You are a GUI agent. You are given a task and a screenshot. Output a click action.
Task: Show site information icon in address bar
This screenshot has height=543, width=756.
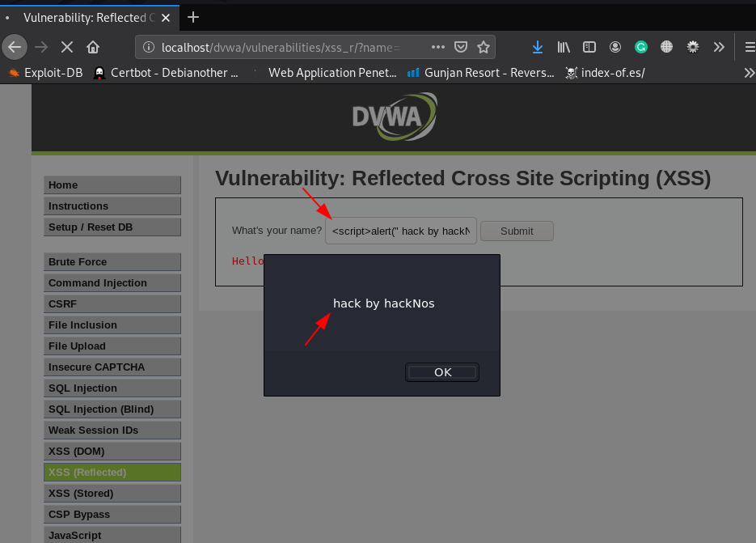[149, 47]
